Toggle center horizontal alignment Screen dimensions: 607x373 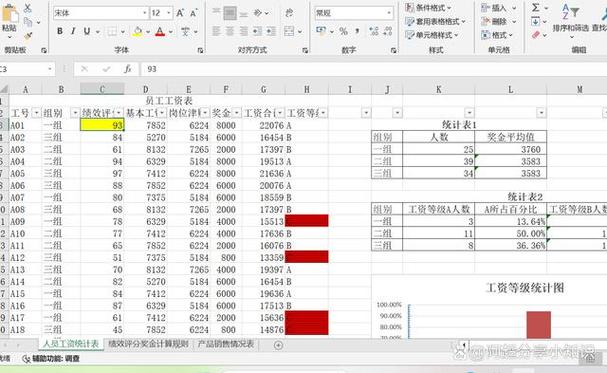[230, 31]
